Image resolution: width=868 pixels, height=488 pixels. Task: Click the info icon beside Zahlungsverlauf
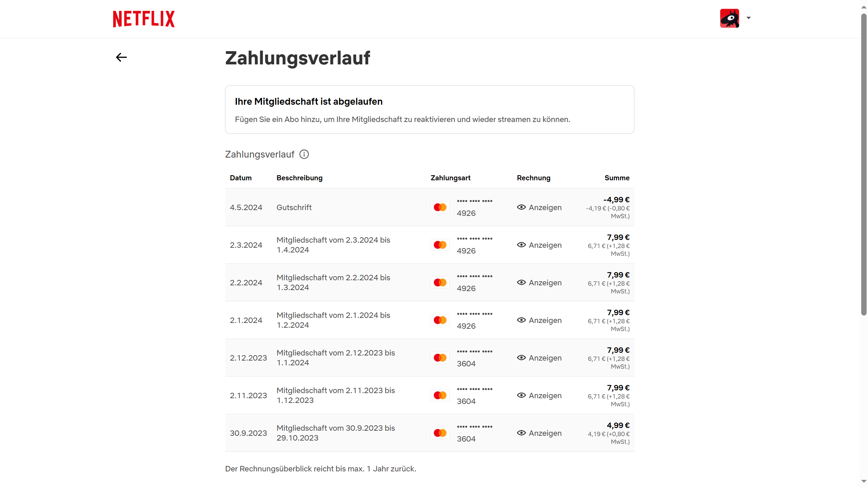[x=304, y=154]
